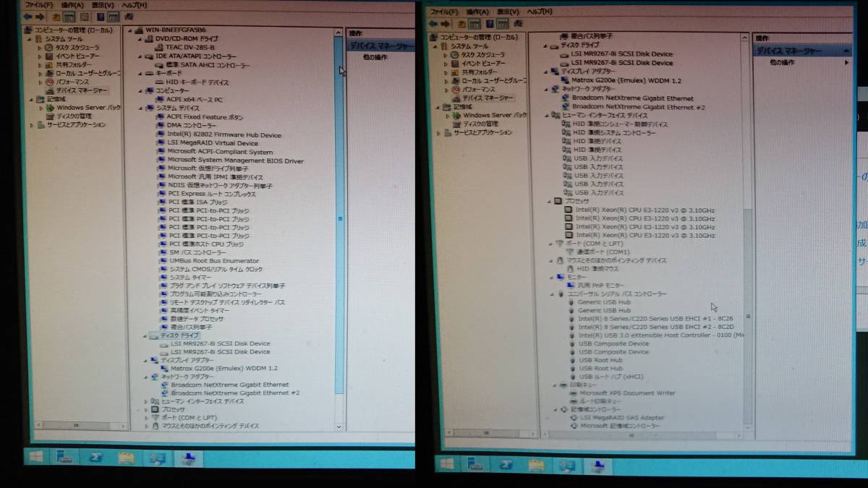The width and height of the screenshot is (868, 488).
Task: Collapse プロセッサ category in right window
Action: (549, 202)
